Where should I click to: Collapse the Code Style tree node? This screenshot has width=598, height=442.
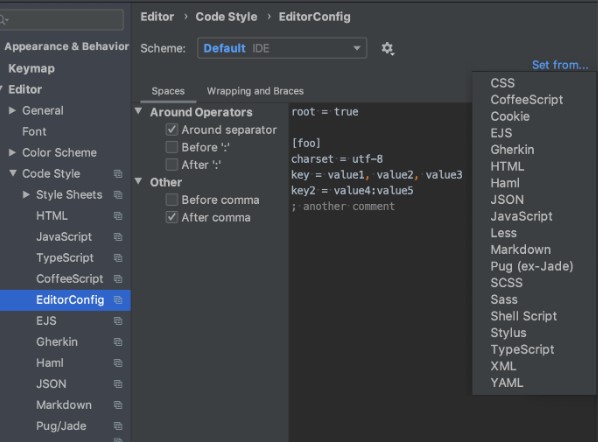point(13,174)
